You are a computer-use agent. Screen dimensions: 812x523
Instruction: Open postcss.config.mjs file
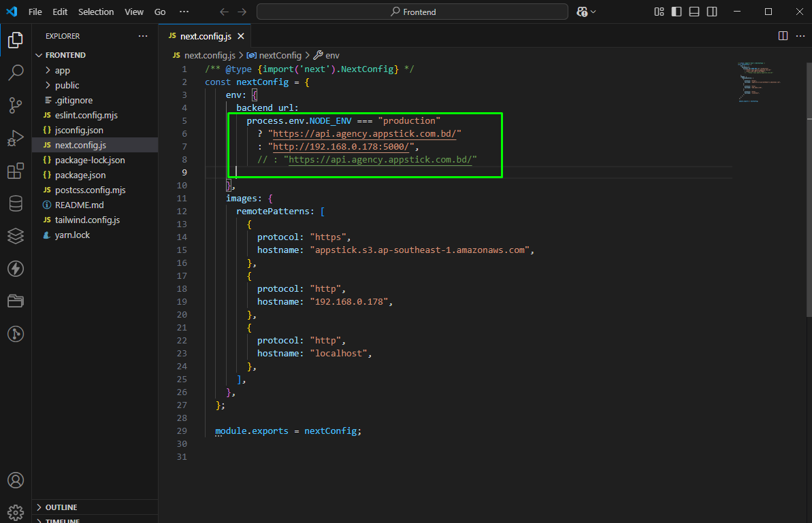click(x=95, y=190)
